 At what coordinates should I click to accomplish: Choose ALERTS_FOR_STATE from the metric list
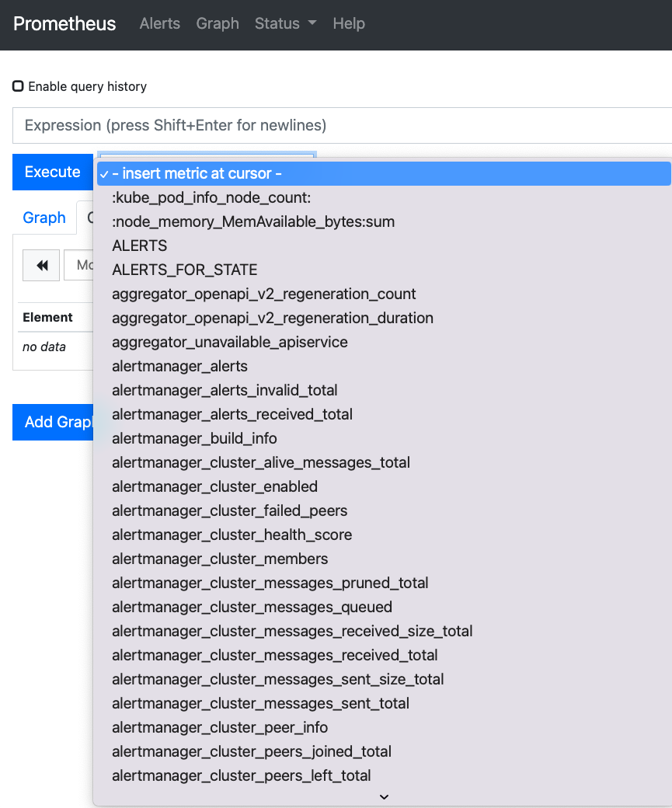click(184, 270)
